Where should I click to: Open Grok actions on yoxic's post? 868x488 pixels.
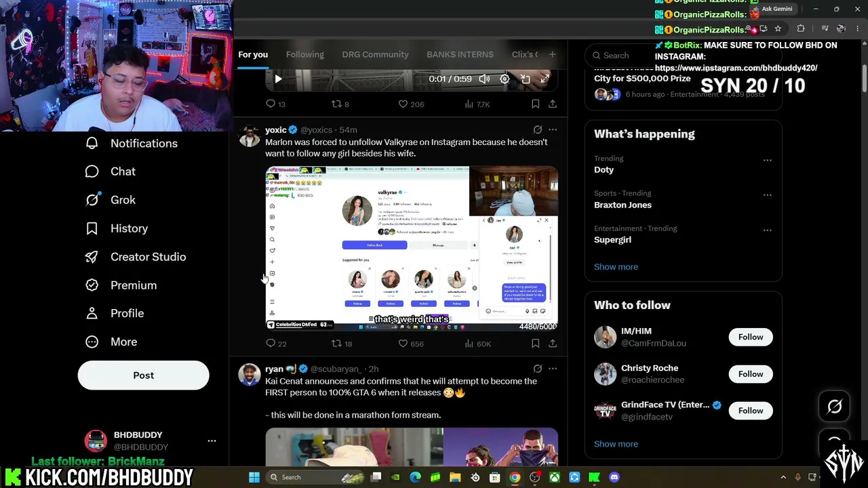537,129
